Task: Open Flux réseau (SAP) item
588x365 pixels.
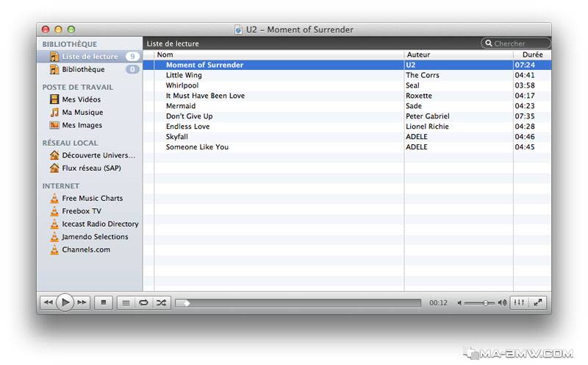Action: (91, 168)
